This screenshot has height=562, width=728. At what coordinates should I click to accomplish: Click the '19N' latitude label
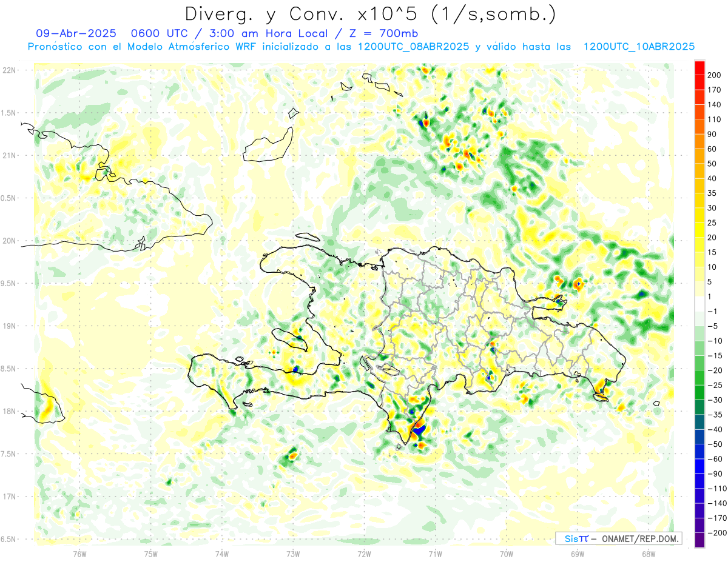8,326
